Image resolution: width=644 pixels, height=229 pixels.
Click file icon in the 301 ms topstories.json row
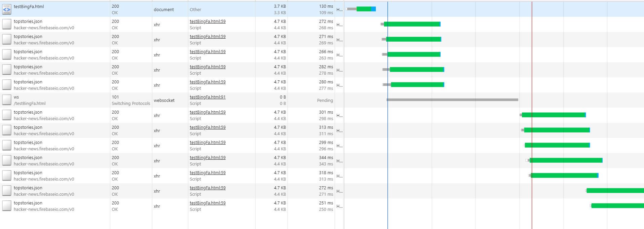7,115
